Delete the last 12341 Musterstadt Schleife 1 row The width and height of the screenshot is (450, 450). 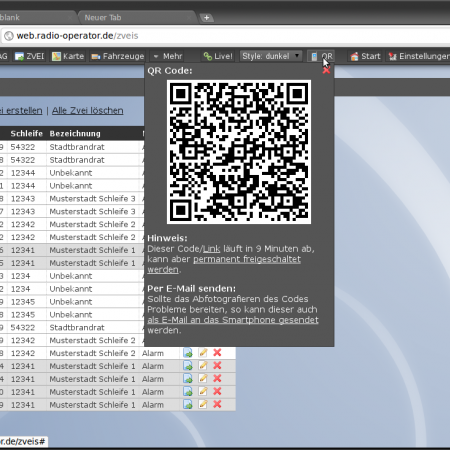217,405
